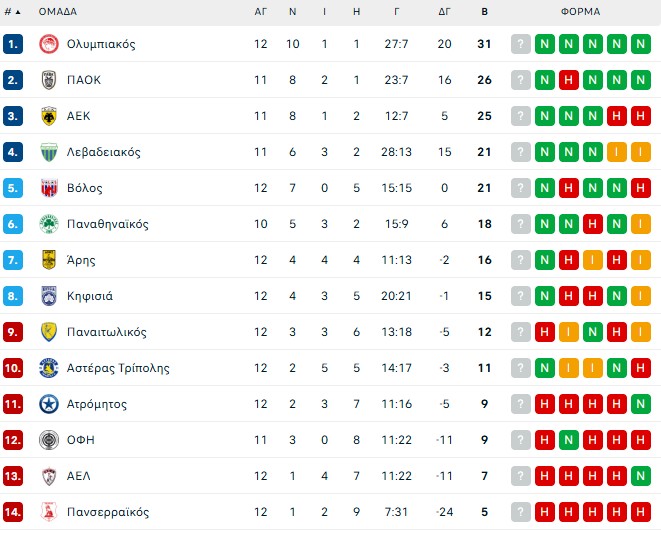Sort standings by the ΔΓ goal difference header
The width and height of the screenshot is (661, 535).
[x=444, y=12]
